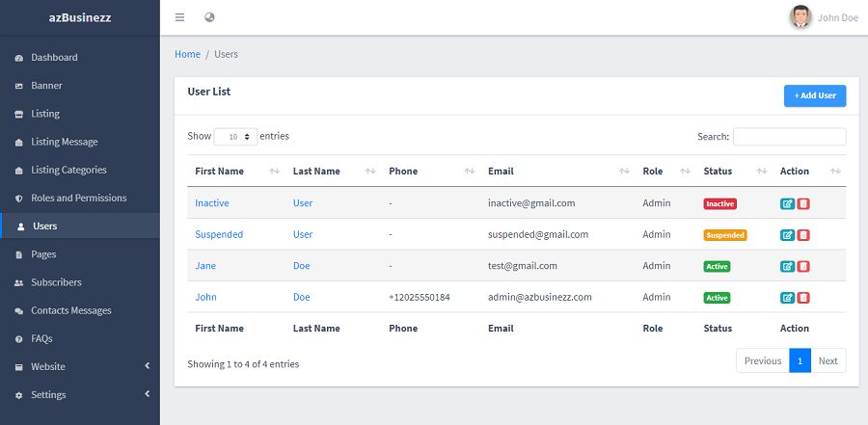The height and width of the screenshot is (425, 868).
Task: Click John Doe avatar picture
Action: point(800,16)
